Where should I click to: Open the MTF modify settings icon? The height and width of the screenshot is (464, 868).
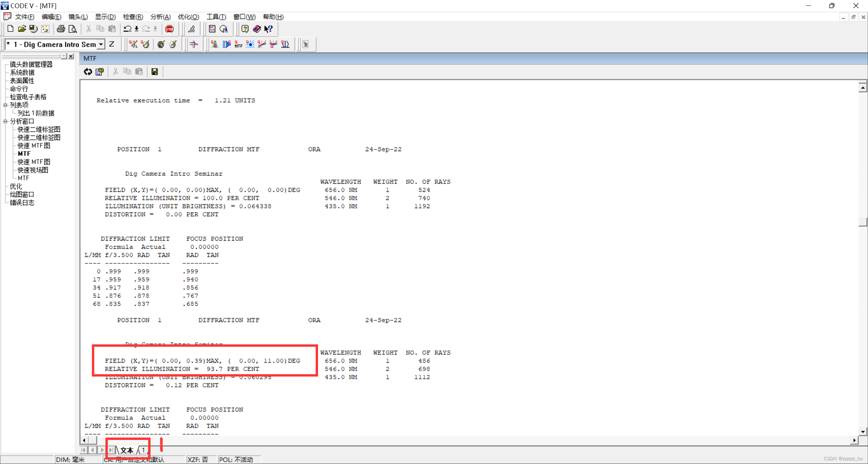click(x=100, y=72)
